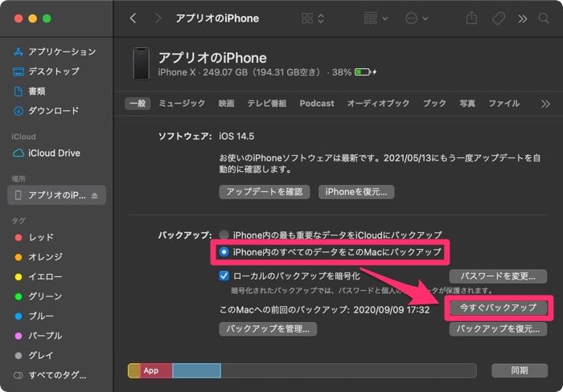Toggle encrypt local backup checkbox

(224, 276)
